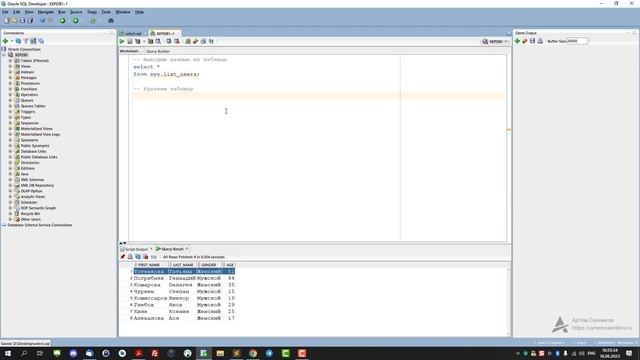Viewport: 640px width, 360px height.
Task: Open the Window menu
Action: click(123, 12)
